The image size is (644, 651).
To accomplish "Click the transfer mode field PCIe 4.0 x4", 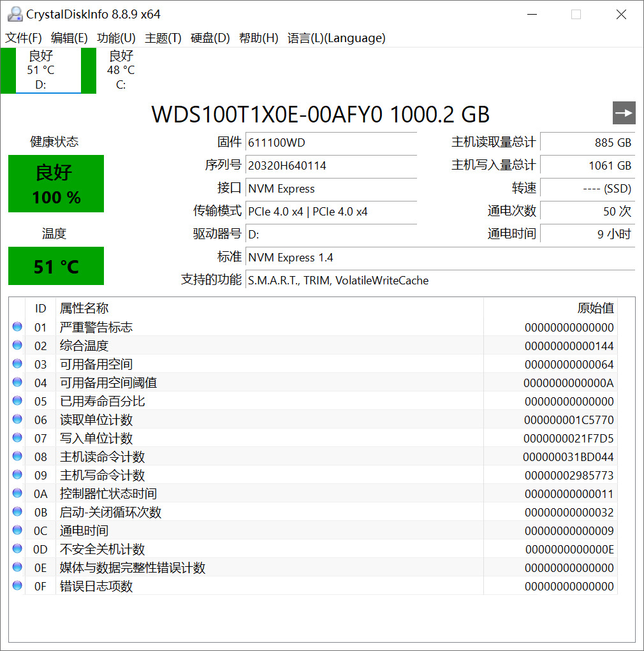I will 332,212.
